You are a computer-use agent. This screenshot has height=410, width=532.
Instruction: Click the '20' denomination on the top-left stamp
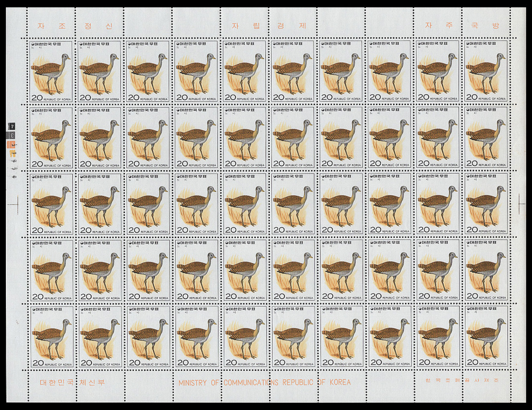(37, 98)
